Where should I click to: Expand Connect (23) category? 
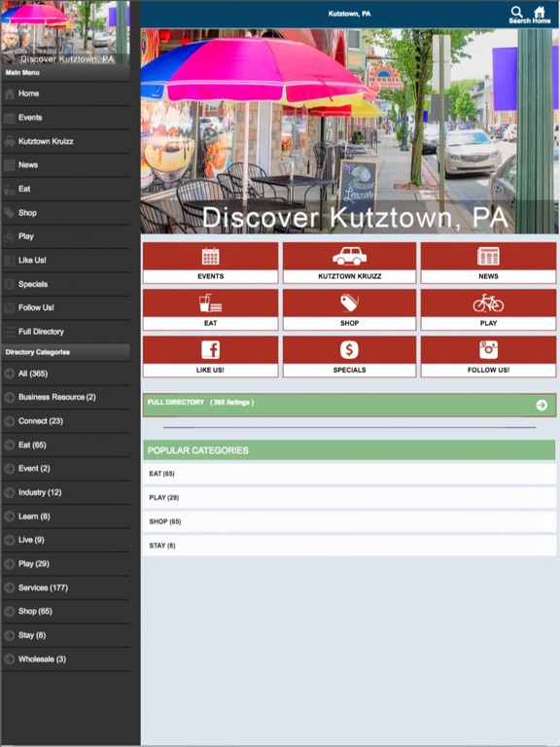[x=65, y=421]
